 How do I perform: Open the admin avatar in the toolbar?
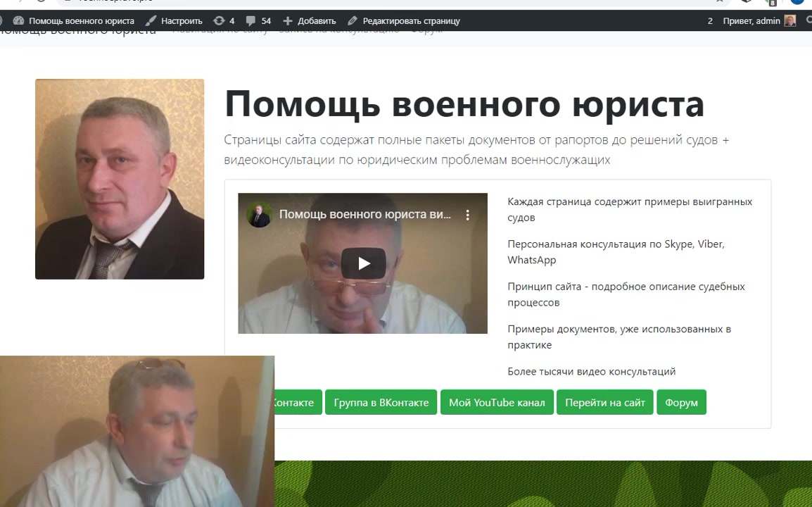(789, 20)
